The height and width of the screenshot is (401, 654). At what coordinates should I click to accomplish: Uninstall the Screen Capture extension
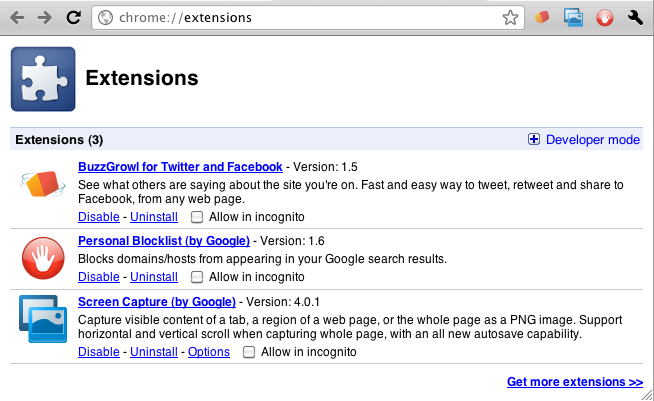tap(154, 352)
